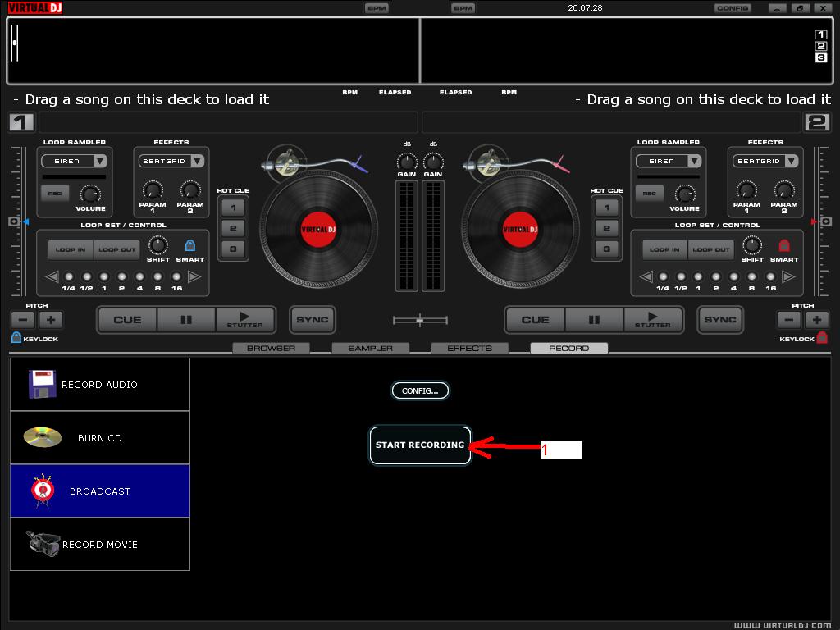Click left deck pitch slider handle
This screenshot has height=630, width=840.
click(15, 221)
